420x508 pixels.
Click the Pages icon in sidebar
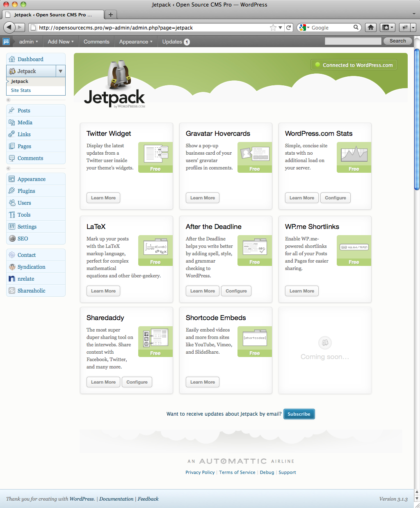click(x=12, y=146)
